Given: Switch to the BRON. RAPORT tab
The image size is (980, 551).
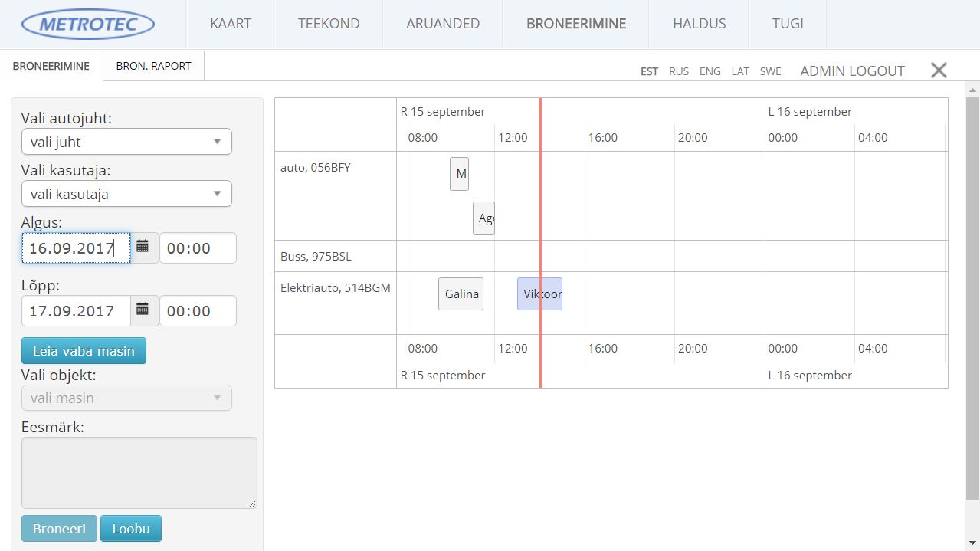Looking at the screenshot, I should [153, 66].
